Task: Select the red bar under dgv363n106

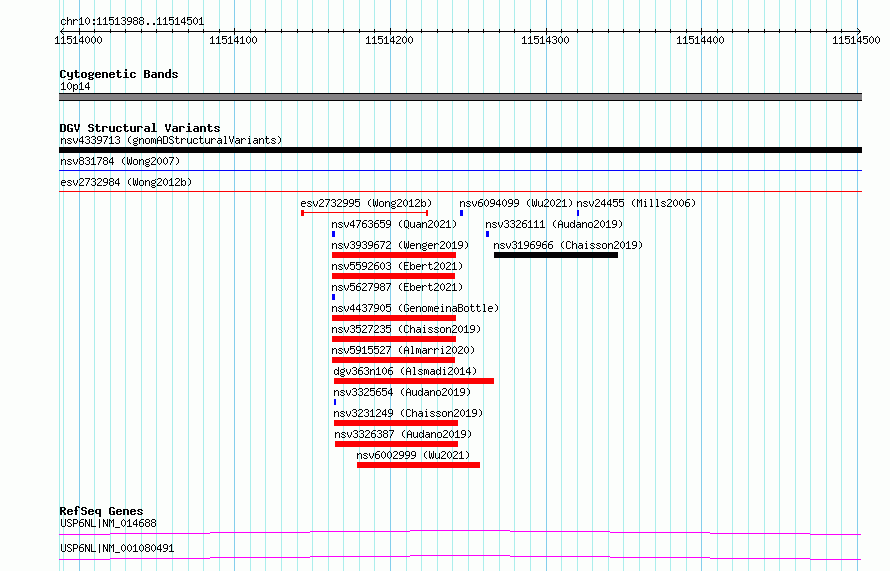Action: 414,381
